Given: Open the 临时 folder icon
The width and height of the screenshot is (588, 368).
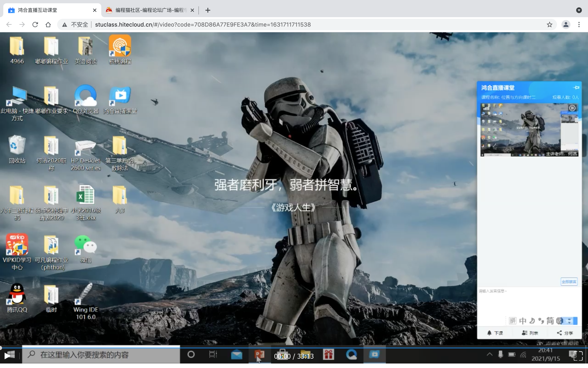Looking at the screenshot, I should point(51,294).
